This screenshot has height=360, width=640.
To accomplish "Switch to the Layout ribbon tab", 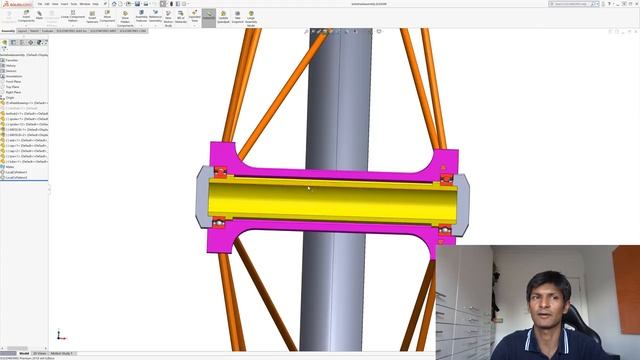I will (x=22, y=31).
